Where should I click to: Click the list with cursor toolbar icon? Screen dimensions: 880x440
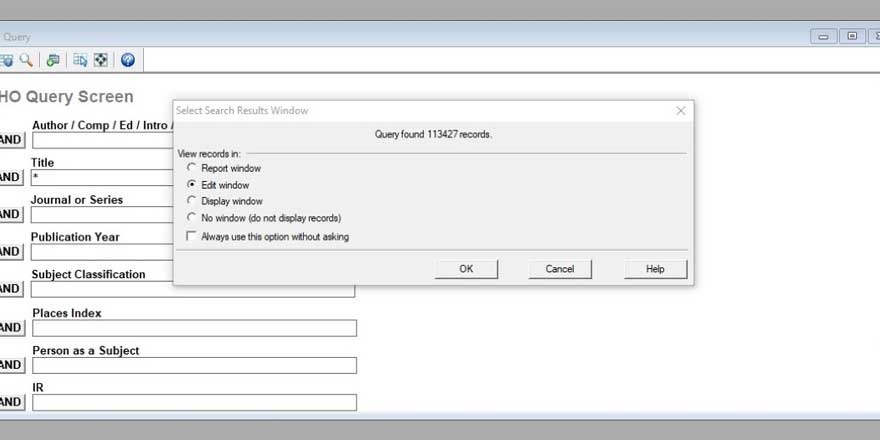(x=80, y=60)
